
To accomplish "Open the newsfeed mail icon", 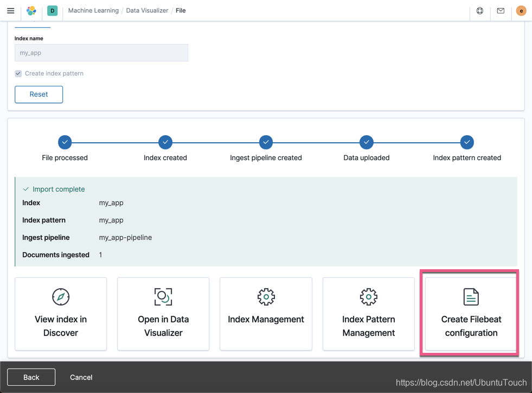I will click(501, 10).
